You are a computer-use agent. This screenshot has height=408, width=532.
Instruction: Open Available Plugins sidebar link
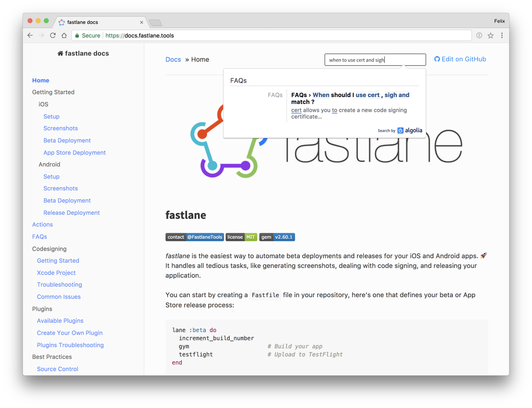point(60,321)
